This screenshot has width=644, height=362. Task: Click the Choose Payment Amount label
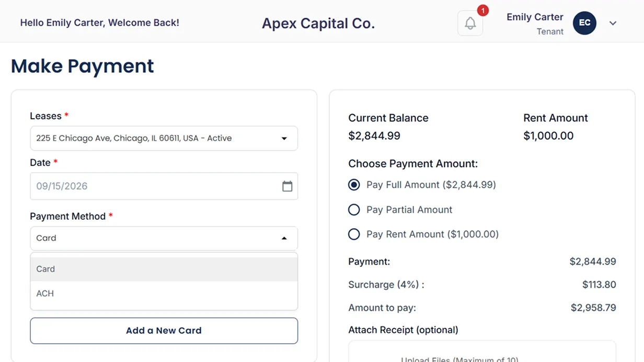pos(413,164)
